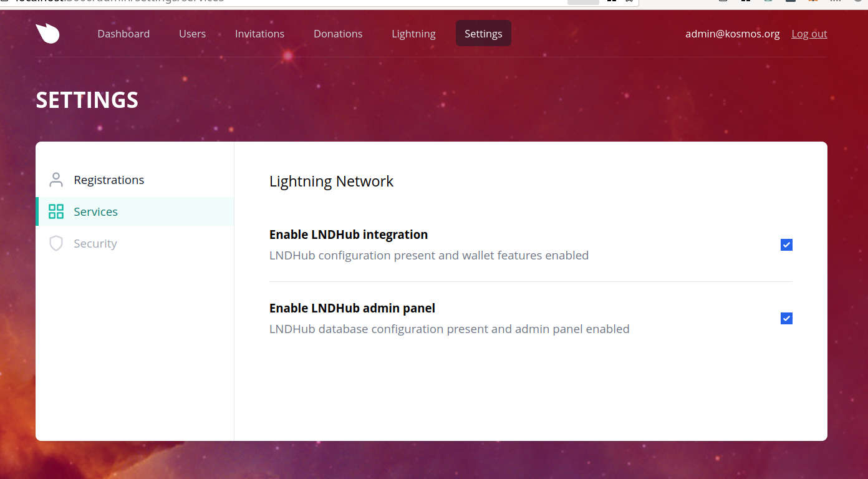Click the Log out link
The image size is (868, 479).
pos(809,34)
